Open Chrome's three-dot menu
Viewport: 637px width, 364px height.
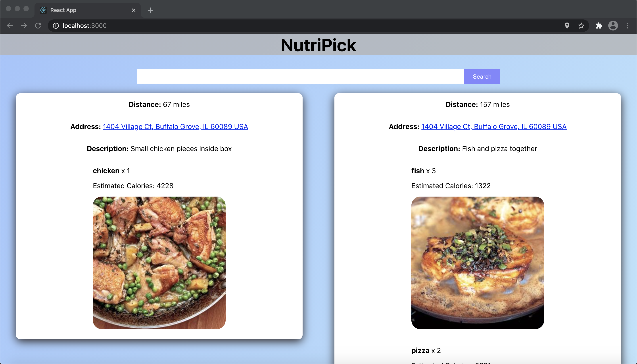coord(627,25)
